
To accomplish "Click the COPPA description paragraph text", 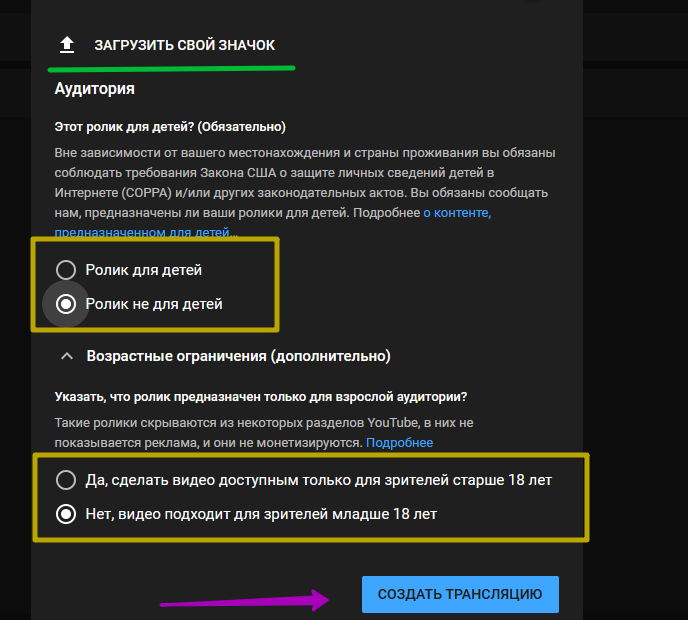I will tap(305, 192).
